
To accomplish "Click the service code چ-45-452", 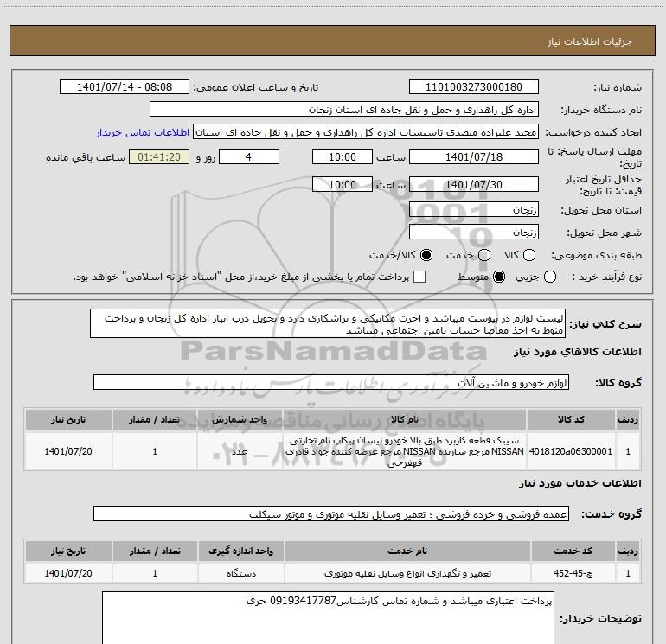I will [x=573, y=573].
